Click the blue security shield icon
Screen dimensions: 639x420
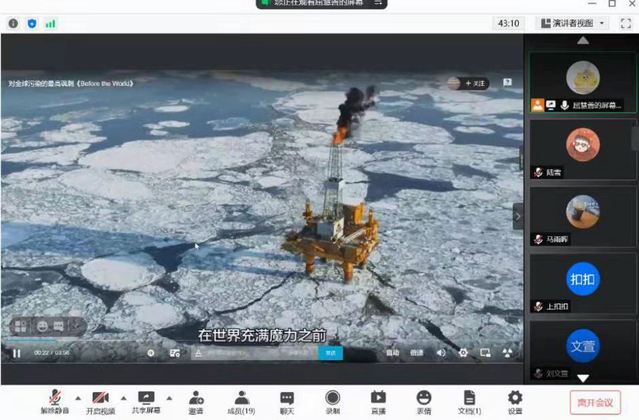[x=32, y=23]
